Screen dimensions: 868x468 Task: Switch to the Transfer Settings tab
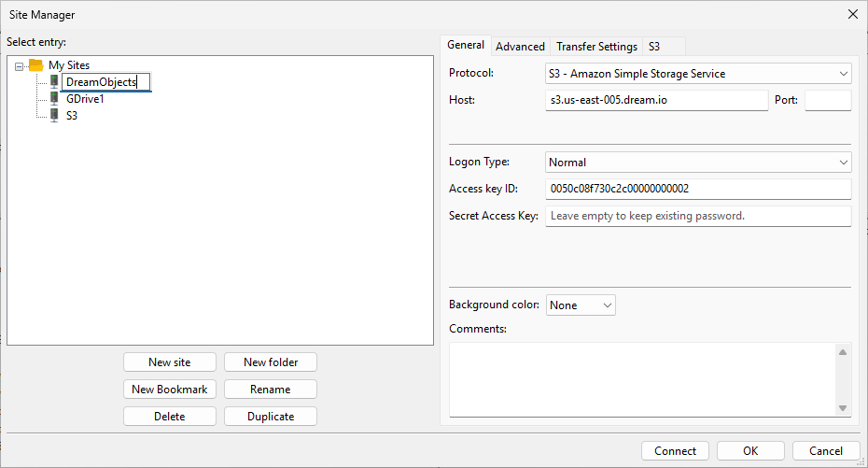pyautogui.click(x=596, y=47)
